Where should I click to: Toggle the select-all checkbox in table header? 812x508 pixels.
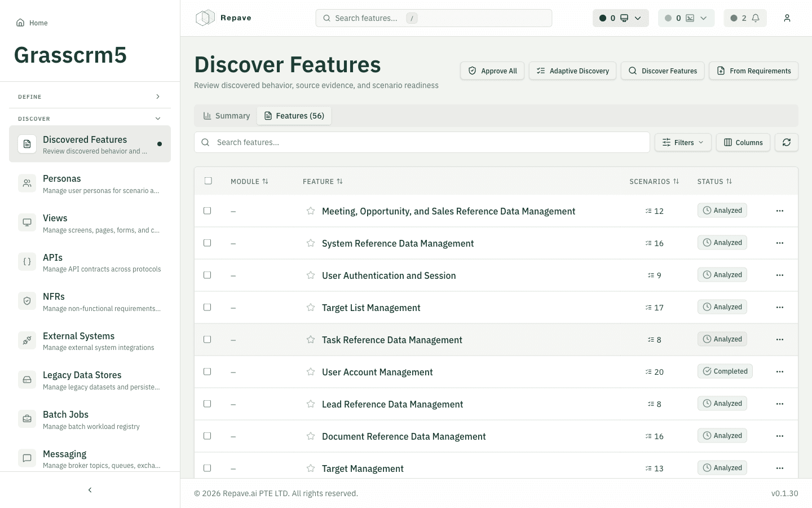coord(208,181)
